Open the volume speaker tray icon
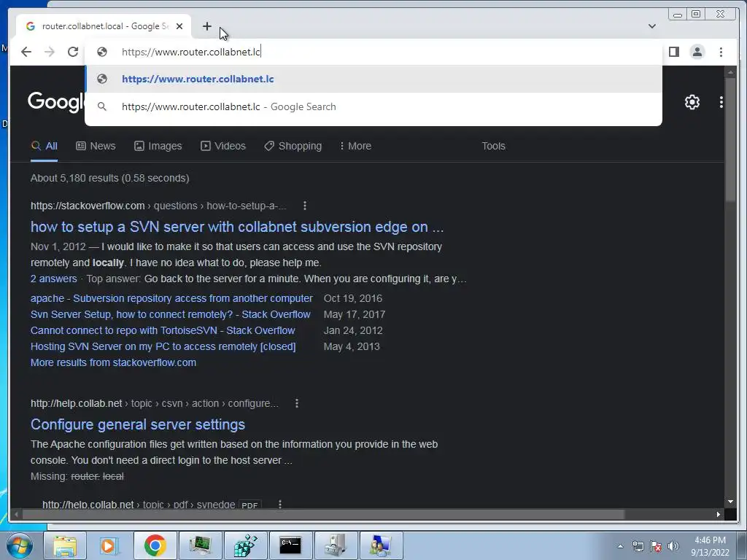 [x=673, y=547]
